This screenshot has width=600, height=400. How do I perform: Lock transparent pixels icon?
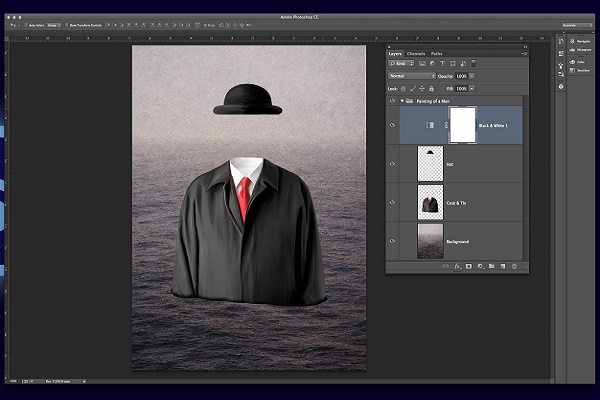tap(403, 88)
